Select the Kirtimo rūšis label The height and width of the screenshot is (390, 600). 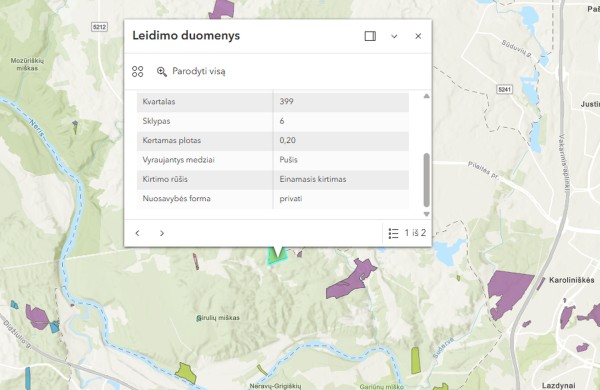click(165, 179)
